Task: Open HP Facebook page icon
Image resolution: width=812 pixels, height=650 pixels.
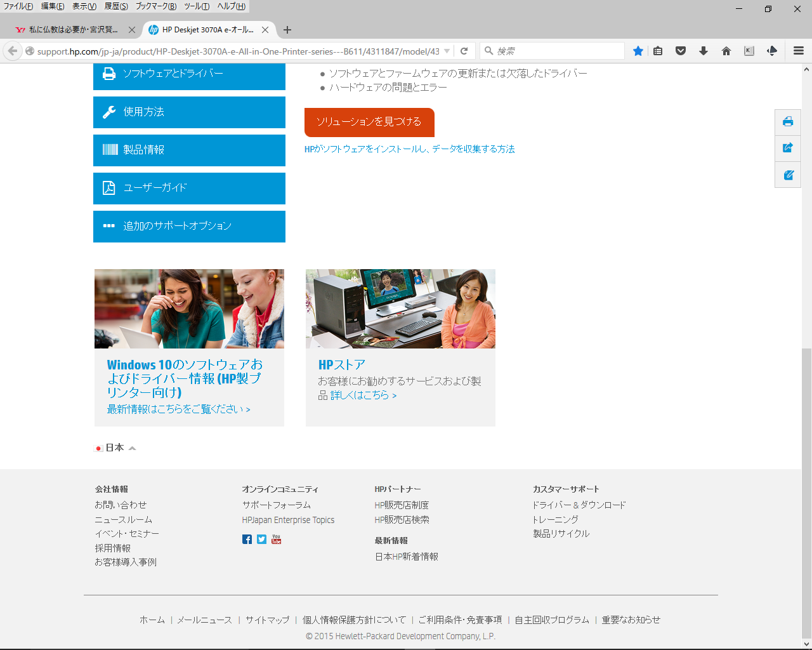Action: 247,539
